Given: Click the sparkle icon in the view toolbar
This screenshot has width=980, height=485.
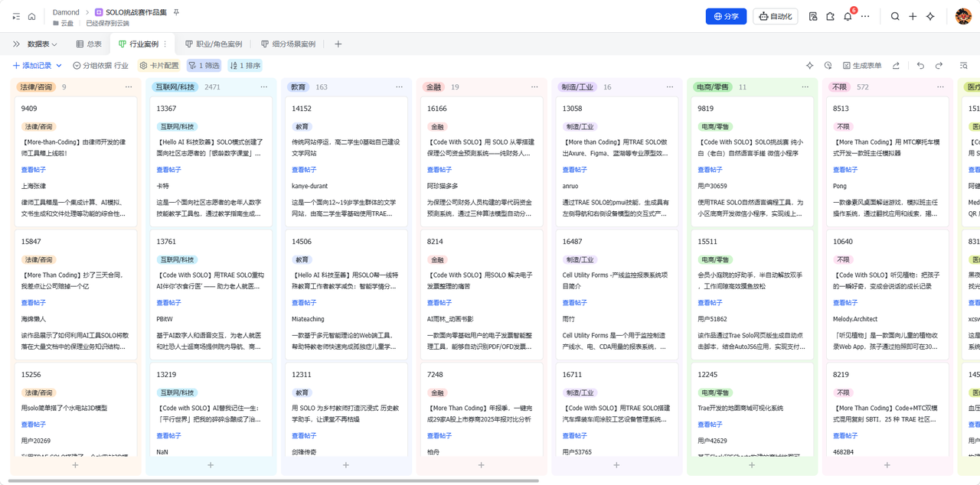Looking at the screenshot, I should point(809,66).
